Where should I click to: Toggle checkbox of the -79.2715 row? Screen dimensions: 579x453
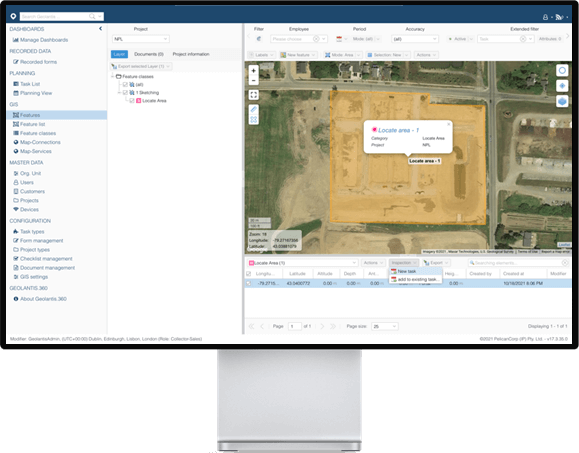pos(249,283)
